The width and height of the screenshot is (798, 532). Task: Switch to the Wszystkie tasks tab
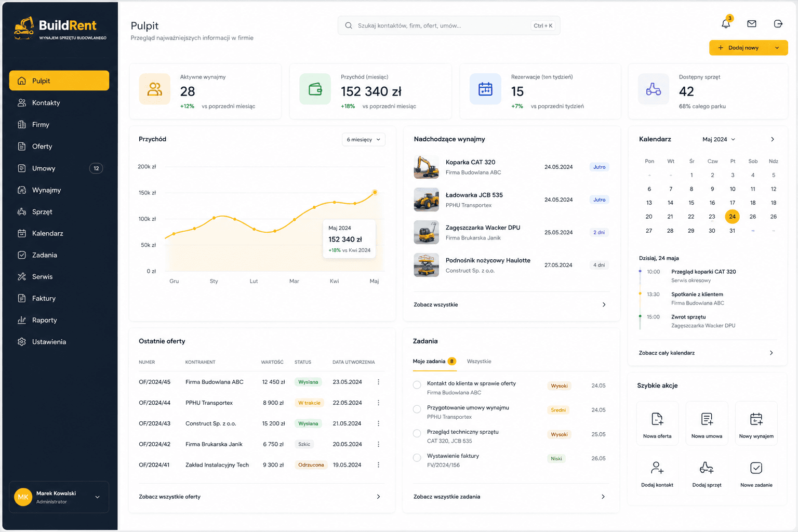(479, 361)
